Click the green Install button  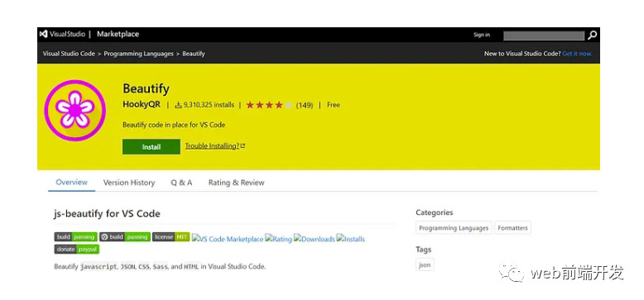151,147
